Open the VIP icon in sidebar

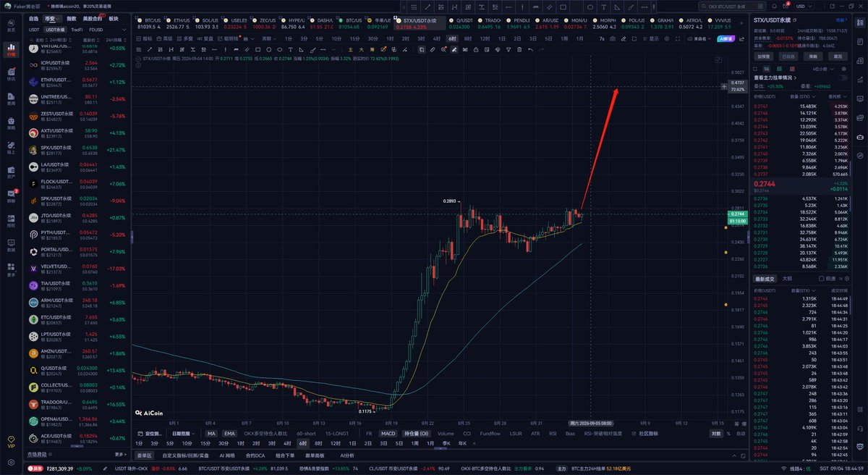[x=11, y=441]
